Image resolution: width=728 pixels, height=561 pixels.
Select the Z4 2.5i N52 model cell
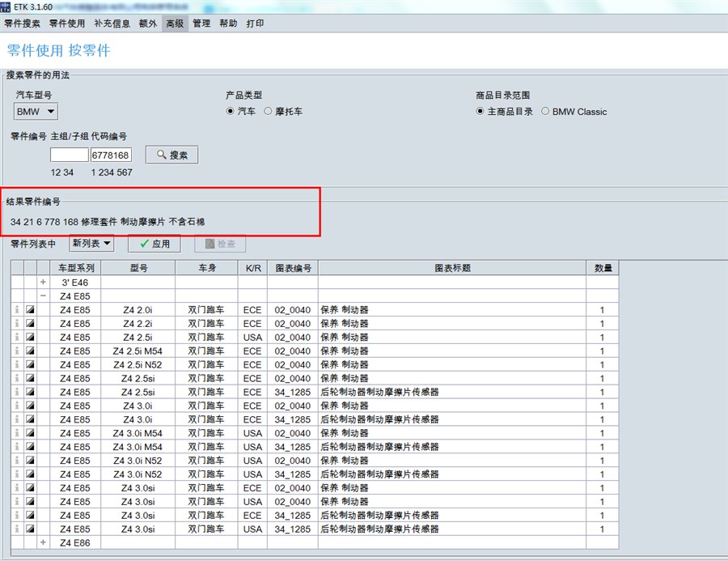coord(138,364)
